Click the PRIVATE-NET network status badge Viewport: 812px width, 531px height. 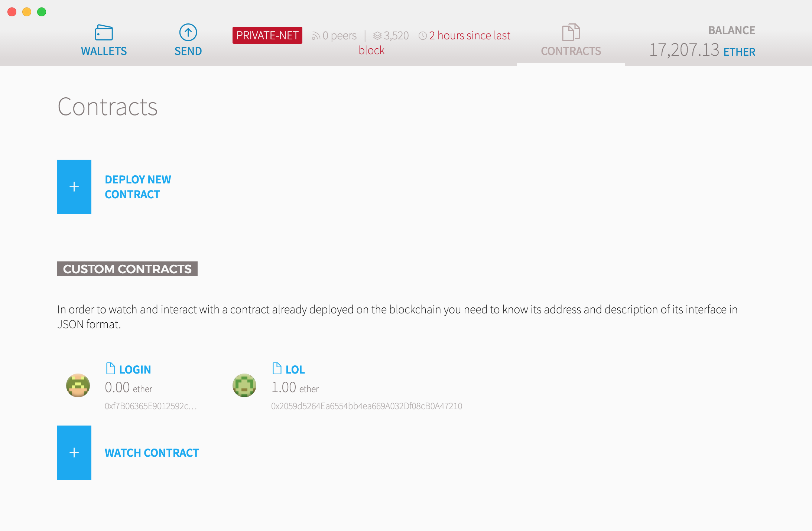point(267,36)
